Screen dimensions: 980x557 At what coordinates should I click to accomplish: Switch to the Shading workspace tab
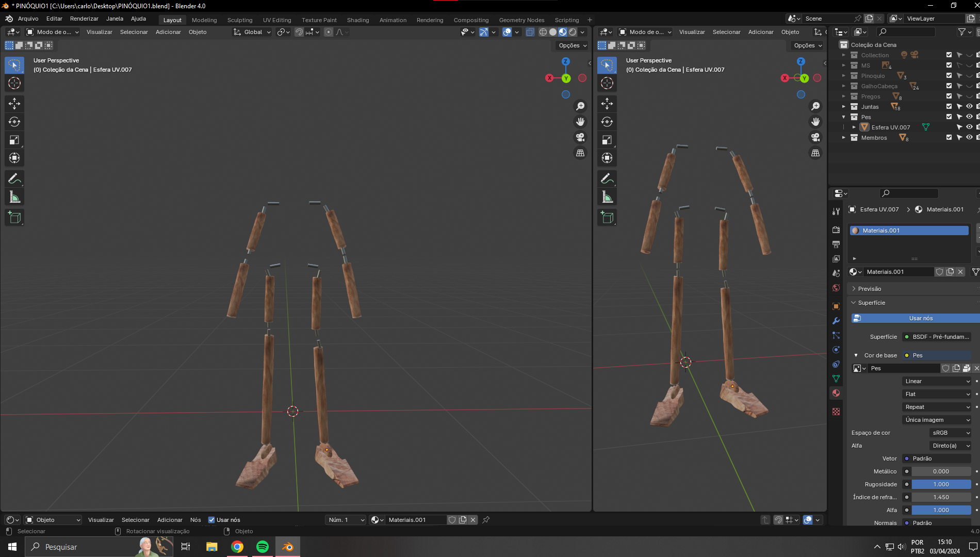358,20
